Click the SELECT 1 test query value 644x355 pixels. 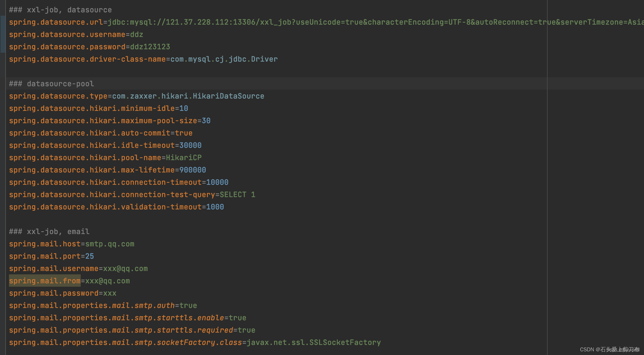(x=237, y=195)
